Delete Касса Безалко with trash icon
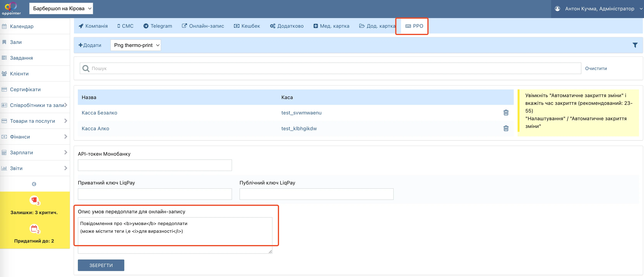 [506, 113]
